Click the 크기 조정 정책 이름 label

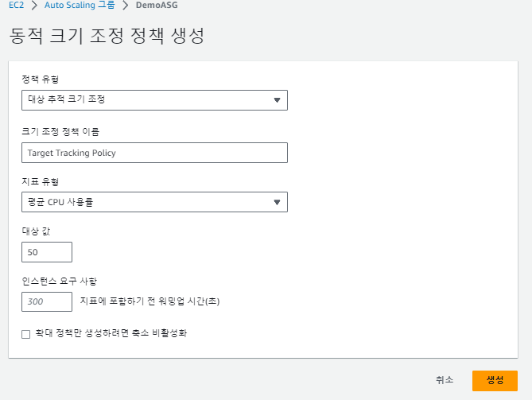(60, 132)
